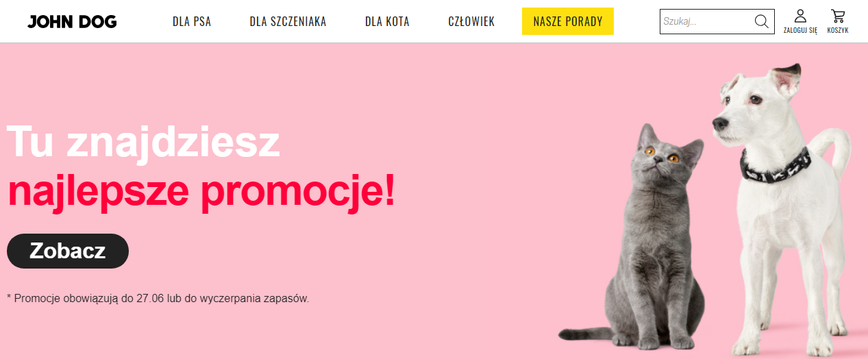Click the ZALOGUJ SIĘ label
The width and height of the screenshot is (868, 359).
(800, 31)
